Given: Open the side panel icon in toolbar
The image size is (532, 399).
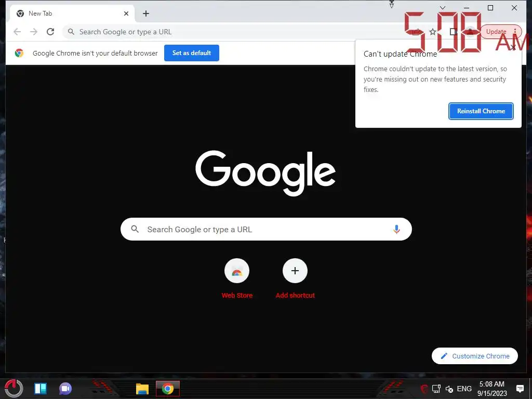Looking at the screenshot, I should coord(453,32).
